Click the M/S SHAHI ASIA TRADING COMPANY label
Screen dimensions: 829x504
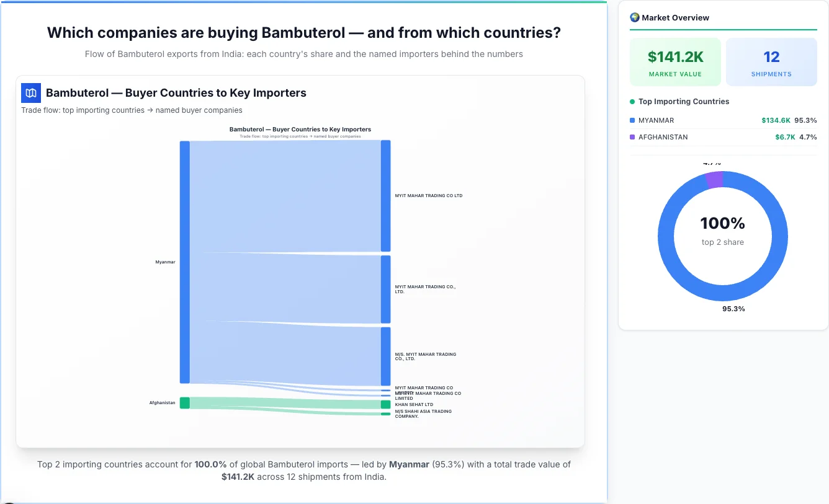(x=423, y=413)
